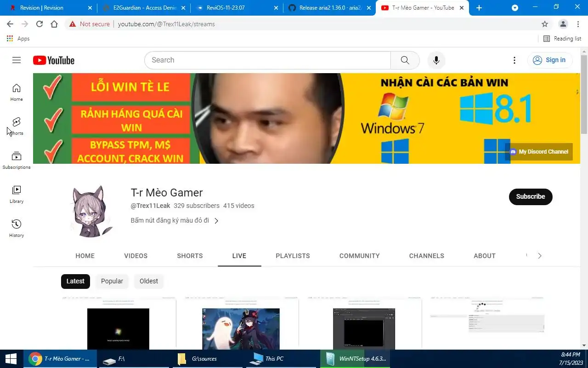Expand the channel description chevron

(216, 221)
